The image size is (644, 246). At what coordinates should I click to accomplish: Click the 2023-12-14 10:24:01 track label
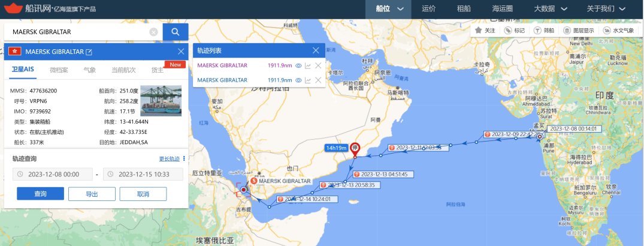point(308,199)
